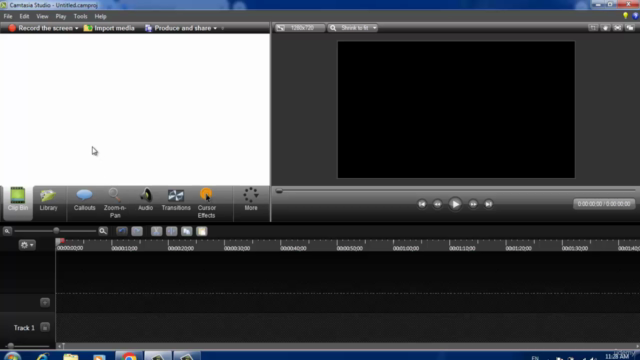Click the Cut timeline button
This screenshot has width=640, height=360.
pyautogui.click(x=156, y=231)
